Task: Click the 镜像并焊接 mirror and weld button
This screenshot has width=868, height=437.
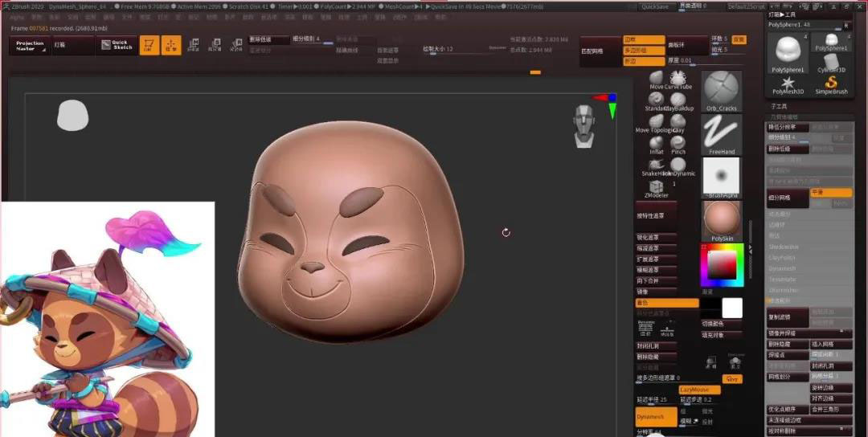Action: (809, 333)
